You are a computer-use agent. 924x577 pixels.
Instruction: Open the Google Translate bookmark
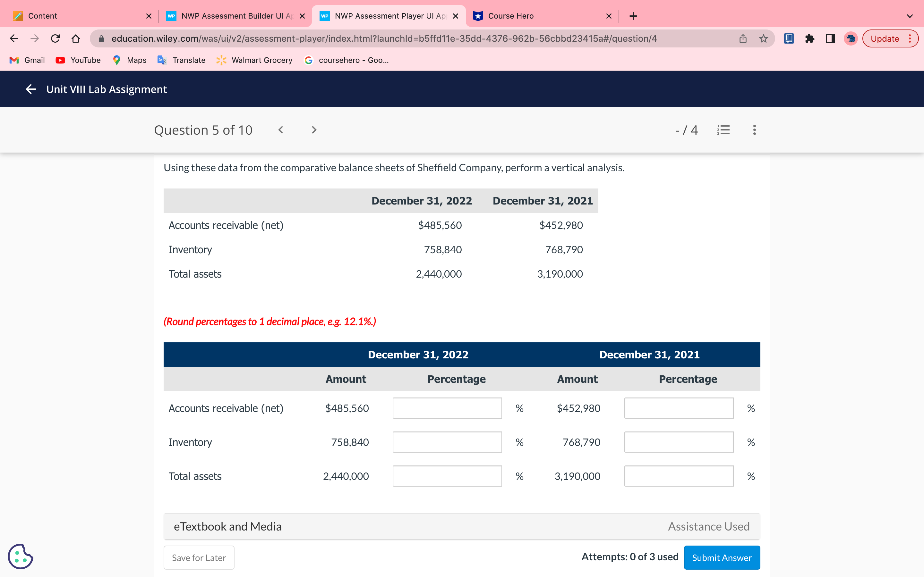181,60
